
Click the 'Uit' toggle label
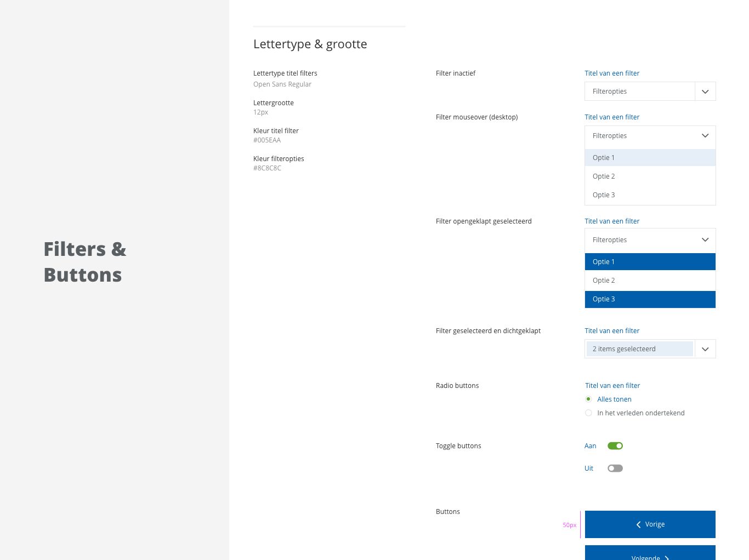[x=589, y=468]
